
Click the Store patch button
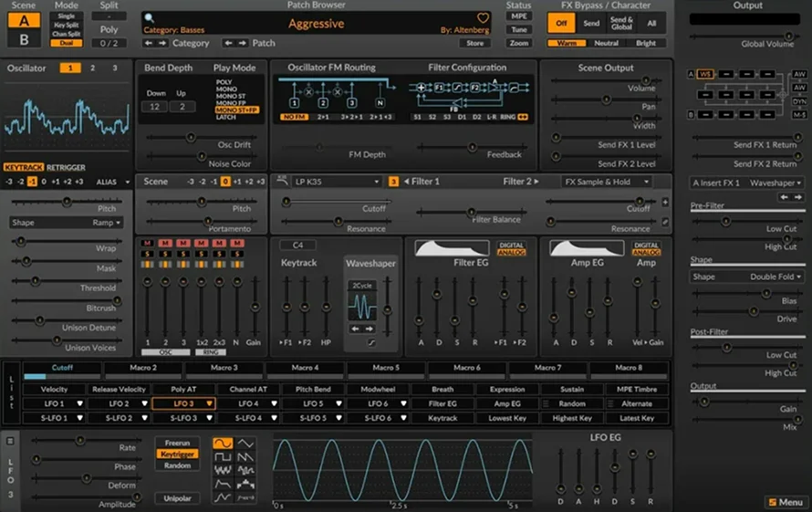tap(474, 43)
